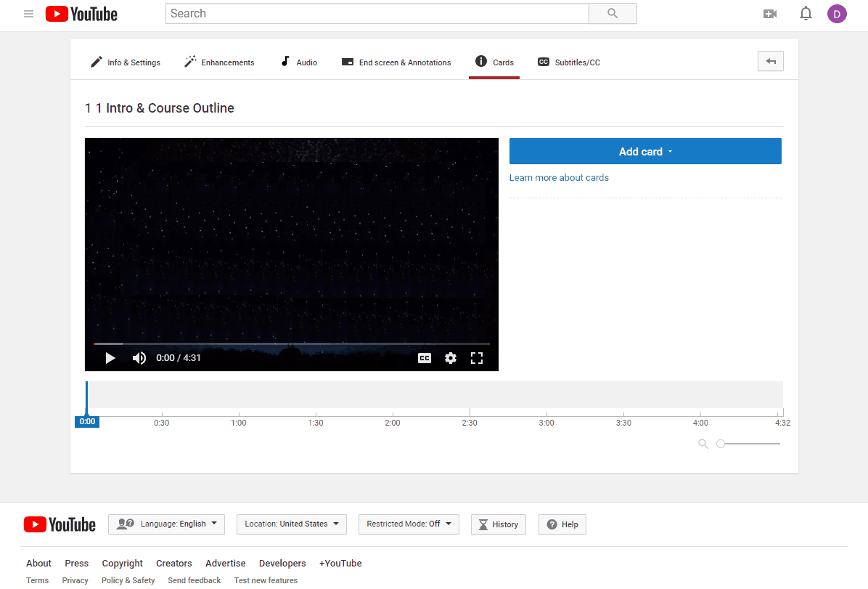Play the video

pyautogui.click(x=110, y=358)
